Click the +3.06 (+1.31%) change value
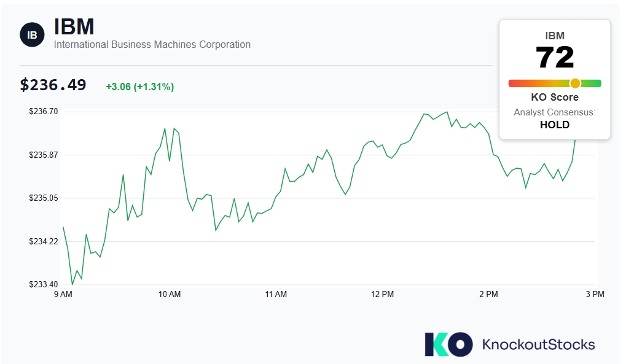The width and height of the screenshot is (626, 364). [139, 87]
